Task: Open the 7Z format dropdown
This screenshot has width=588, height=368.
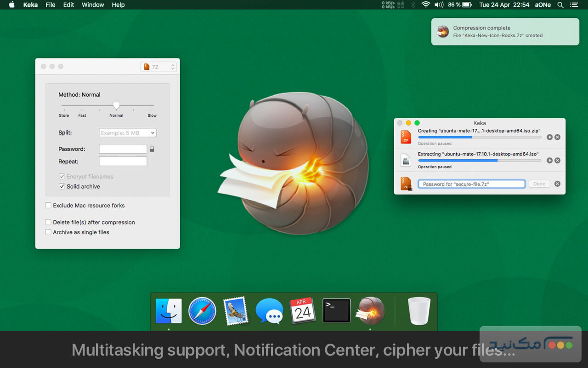Action: click(x=158, y=67)
